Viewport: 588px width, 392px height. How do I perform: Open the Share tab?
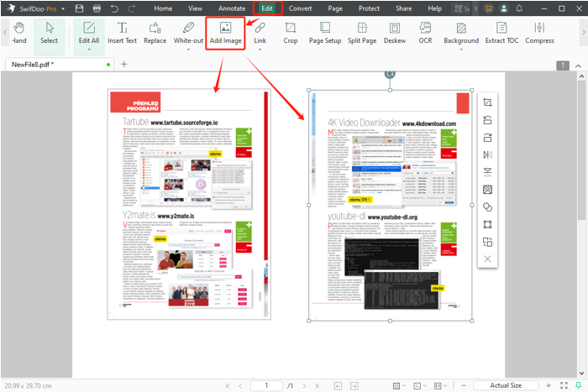coord(403,8)
